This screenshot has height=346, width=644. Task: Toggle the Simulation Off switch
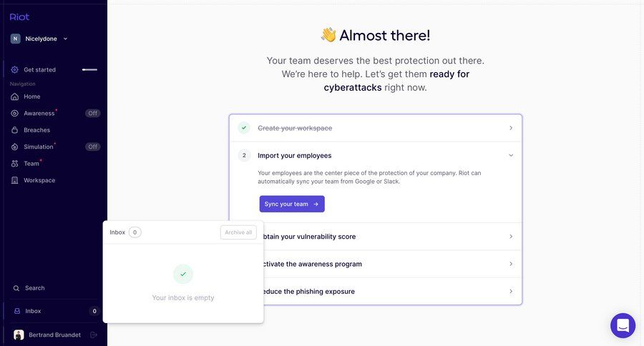(92, 147)
